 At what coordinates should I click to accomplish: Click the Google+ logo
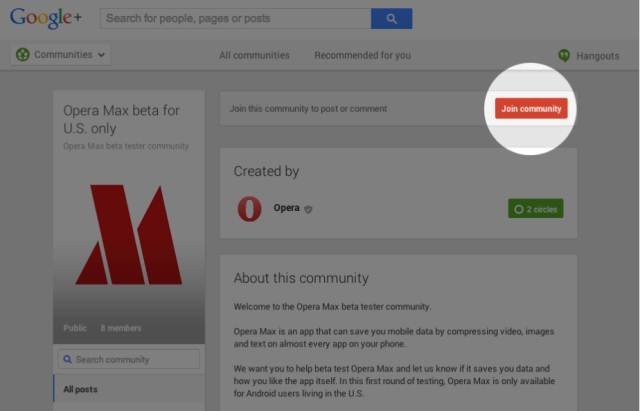(x=46, y=18)
